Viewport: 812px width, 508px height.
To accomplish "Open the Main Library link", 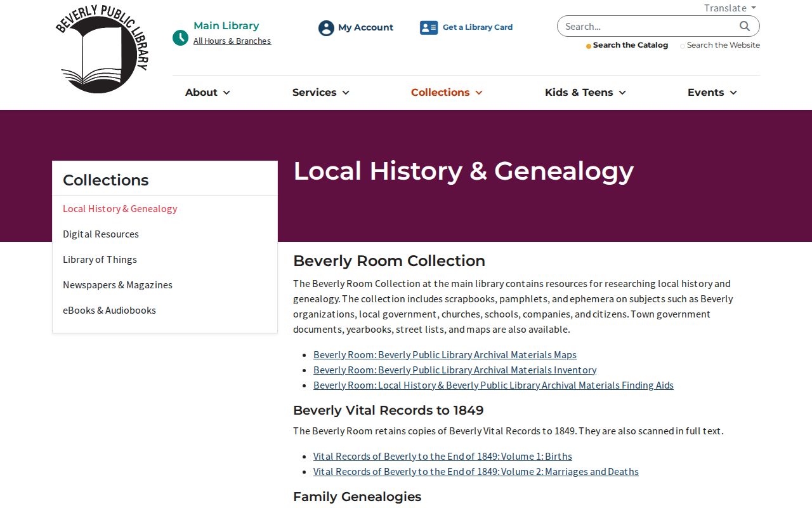I will pyautogui.click(x=226, y=25).
